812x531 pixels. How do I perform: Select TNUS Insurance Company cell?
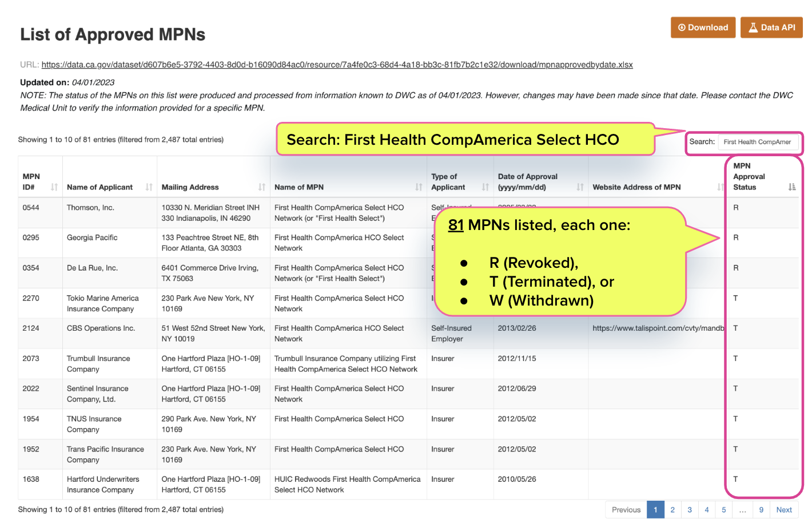coord(109,424)
